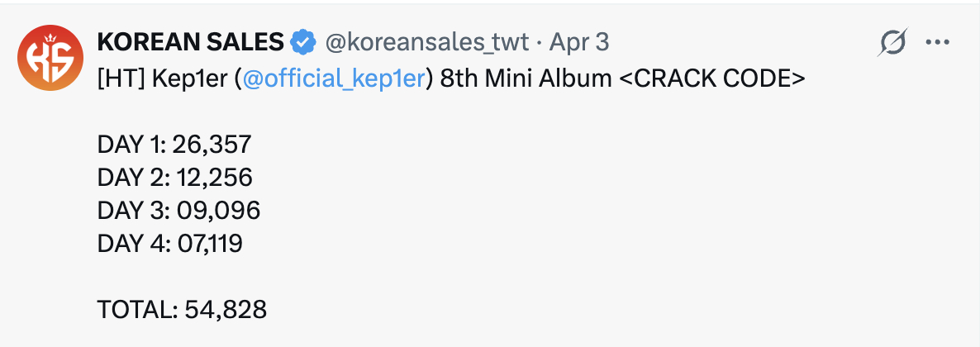Image resolution: width=980 pixels, height=347 pixels.
Task: Click the DAY 2: 12,256 line
Action: coord(174,178)
